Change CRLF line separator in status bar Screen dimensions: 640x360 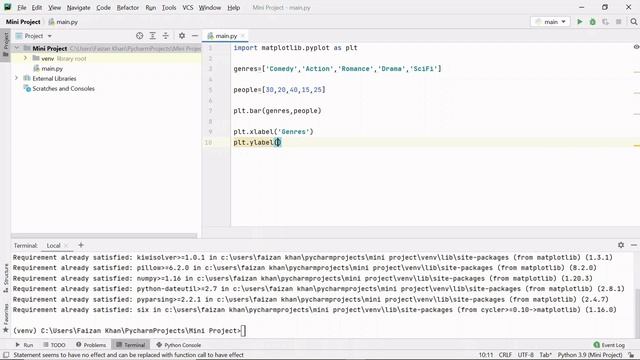pos(505,355)
